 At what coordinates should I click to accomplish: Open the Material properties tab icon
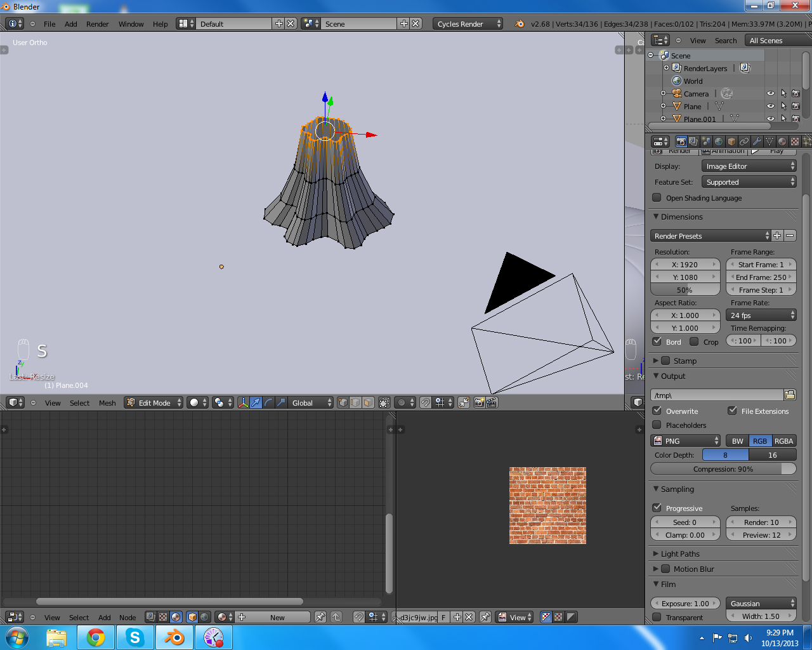(x=782, y=142)
